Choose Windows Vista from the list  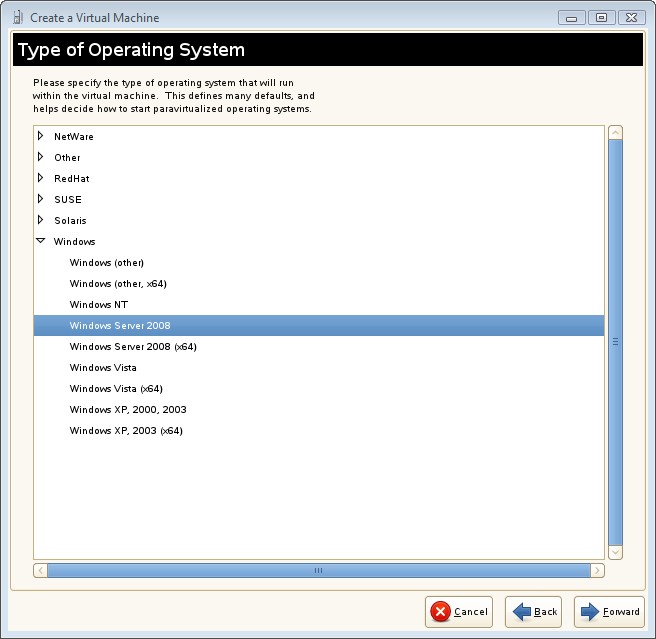pos(103,368)
